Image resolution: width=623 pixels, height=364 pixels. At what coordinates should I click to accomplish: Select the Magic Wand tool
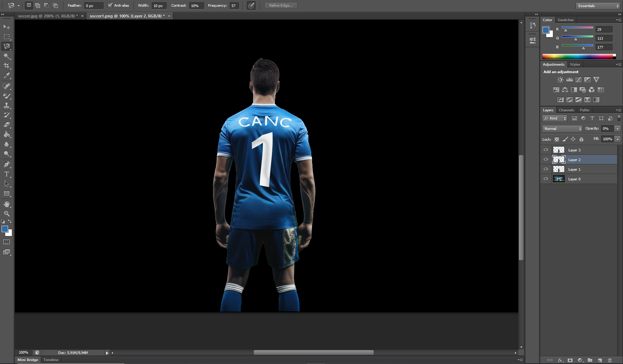(x=7, y=56)
